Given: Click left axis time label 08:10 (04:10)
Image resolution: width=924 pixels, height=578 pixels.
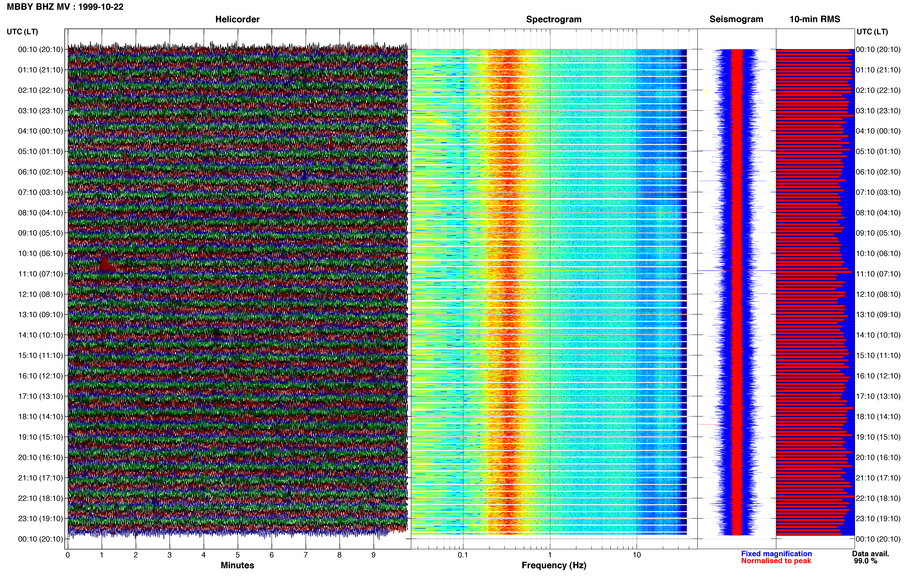Looking at the screenshot, I should click(41, 212).
